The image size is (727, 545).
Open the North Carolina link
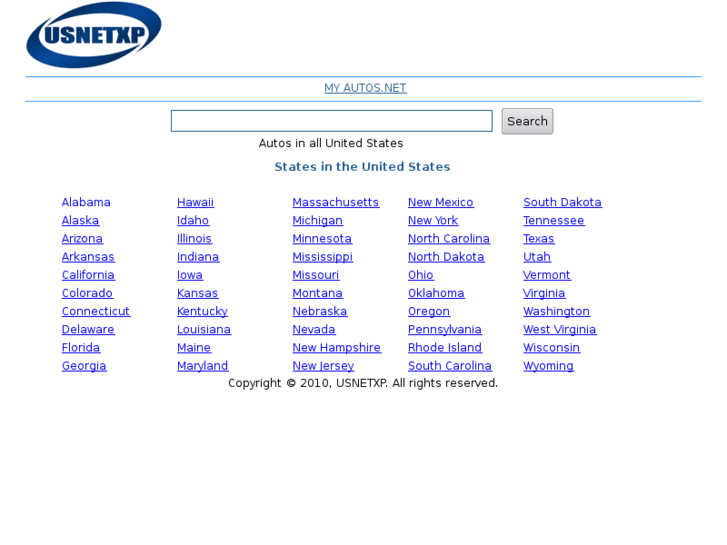pyautogui.click(x=449, y=238)
